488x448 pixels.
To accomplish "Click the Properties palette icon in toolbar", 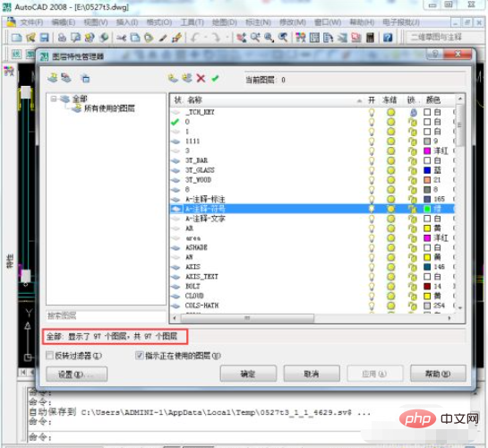I will pos(301,38).
